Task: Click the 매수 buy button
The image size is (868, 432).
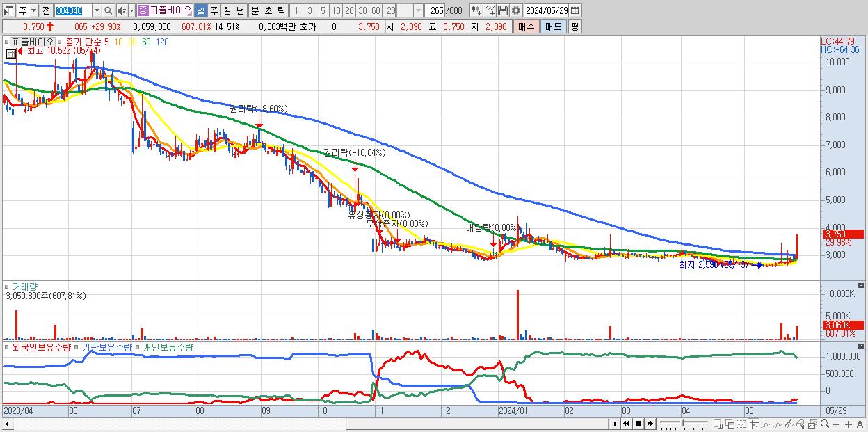Action: (x=526, y=26)
